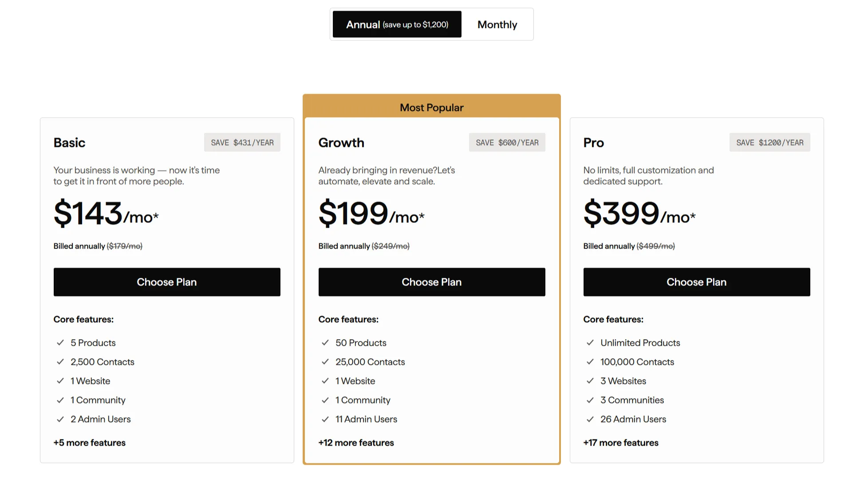
Task: Choose Plan for the Growth tier
Action: pyautogui.click(x=431, y=282)
